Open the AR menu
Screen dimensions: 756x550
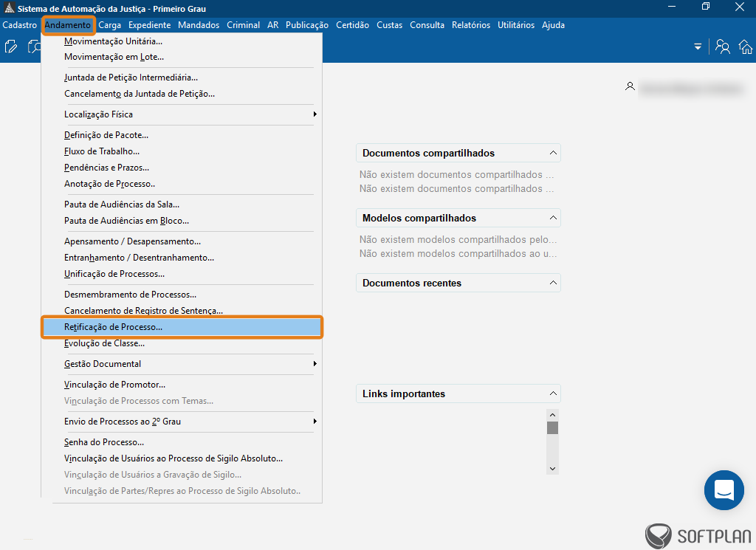[x=273, y=25]
